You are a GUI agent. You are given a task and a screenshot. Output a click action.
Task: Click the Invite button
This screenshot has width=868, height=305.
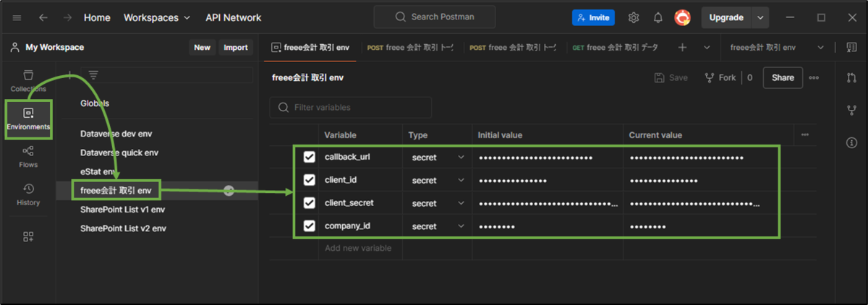click(593, 17)
